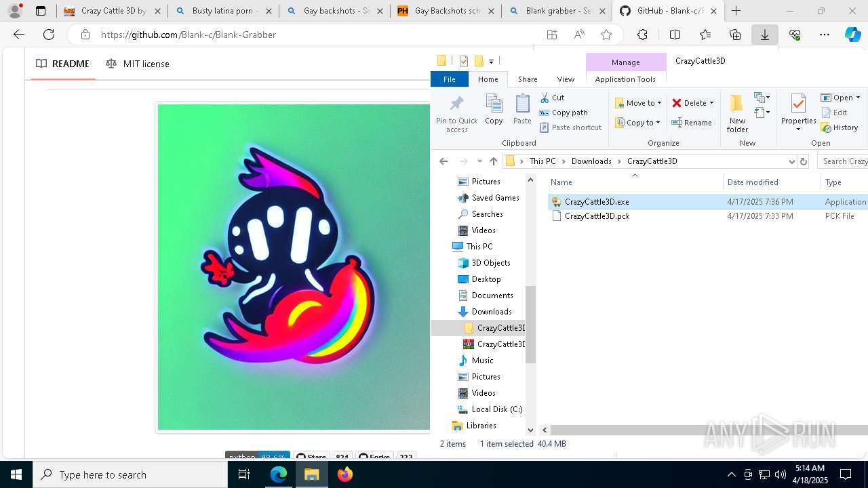Sort by Date modified column header
This screenshot has height=488, width=868.
[771, 182]
